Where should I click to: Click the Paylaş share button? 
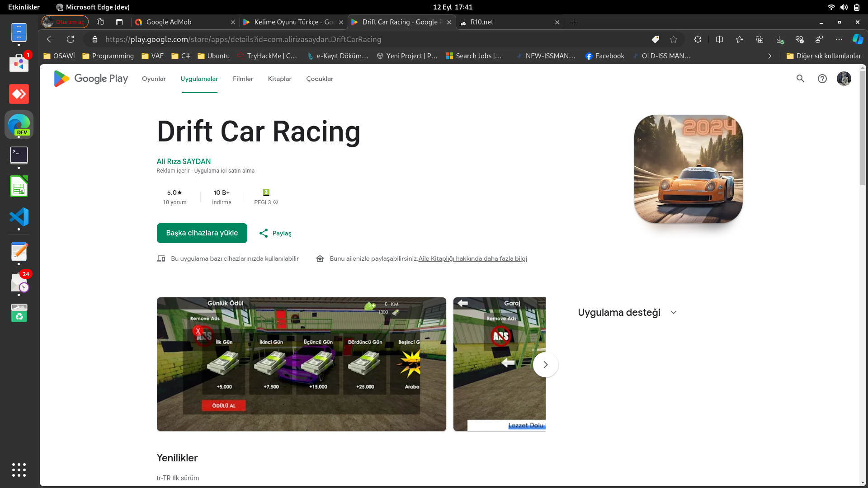[x=275, y=233]
